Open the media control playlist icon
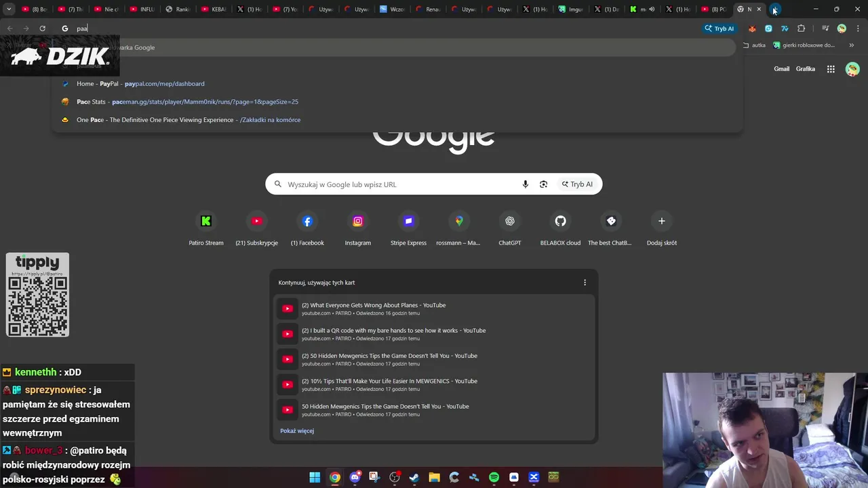The image size is (868, 488). pyautogui.click(x=825, y=28)
